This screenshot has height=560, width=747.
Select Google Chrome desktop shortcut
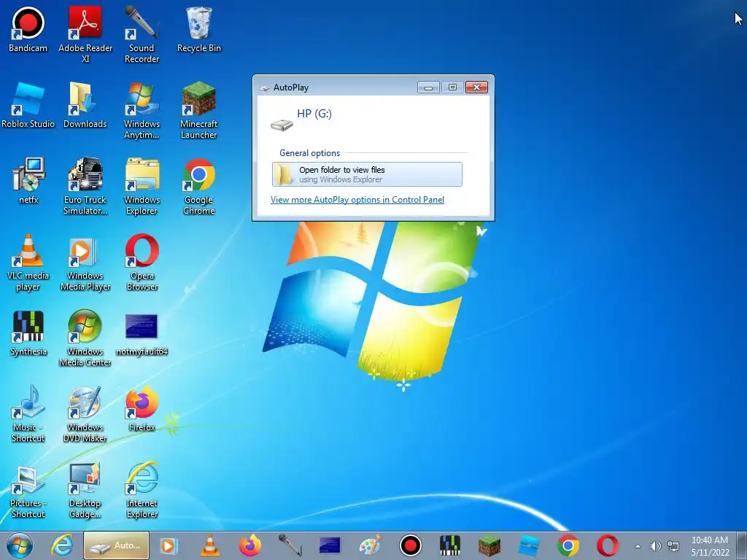click(198, 186)
